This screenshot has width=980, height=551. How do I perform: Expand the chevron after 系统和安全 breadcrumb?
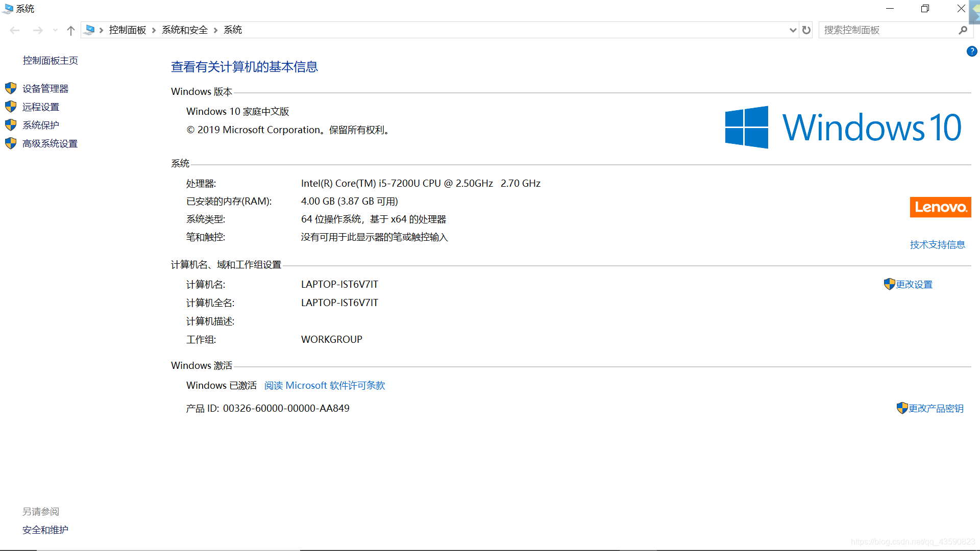tap(215, 31)
